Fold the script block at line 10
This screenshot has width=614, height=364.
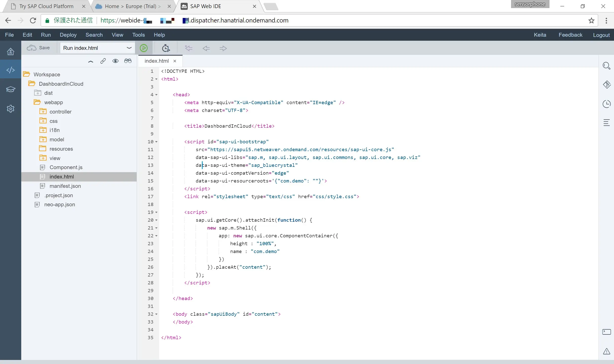(156, 142)
